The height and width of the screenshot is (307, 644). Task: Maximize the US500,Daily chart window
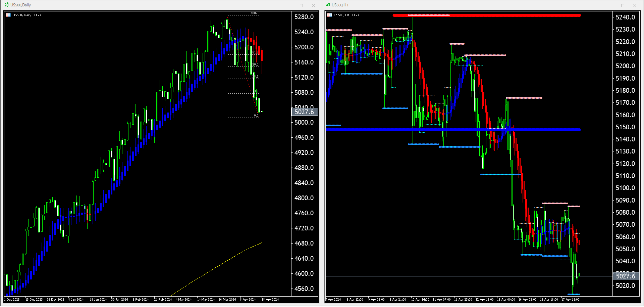(302, 5)
